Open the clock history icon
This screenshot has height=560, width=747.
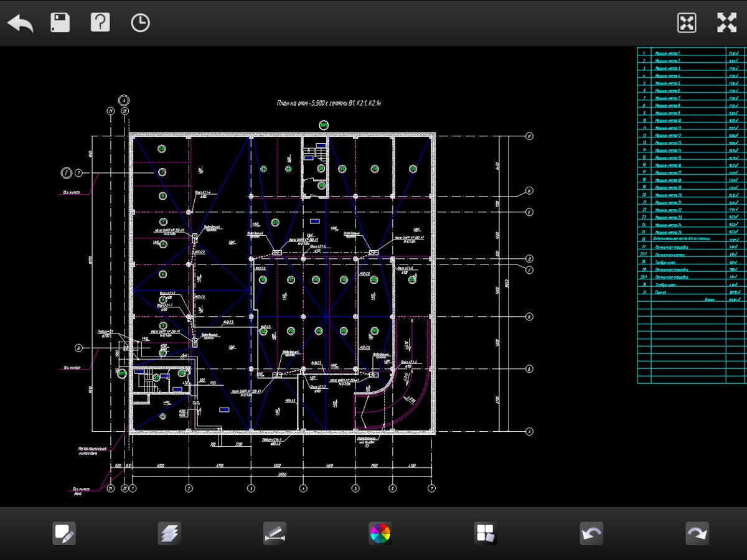tap(140, 23)
